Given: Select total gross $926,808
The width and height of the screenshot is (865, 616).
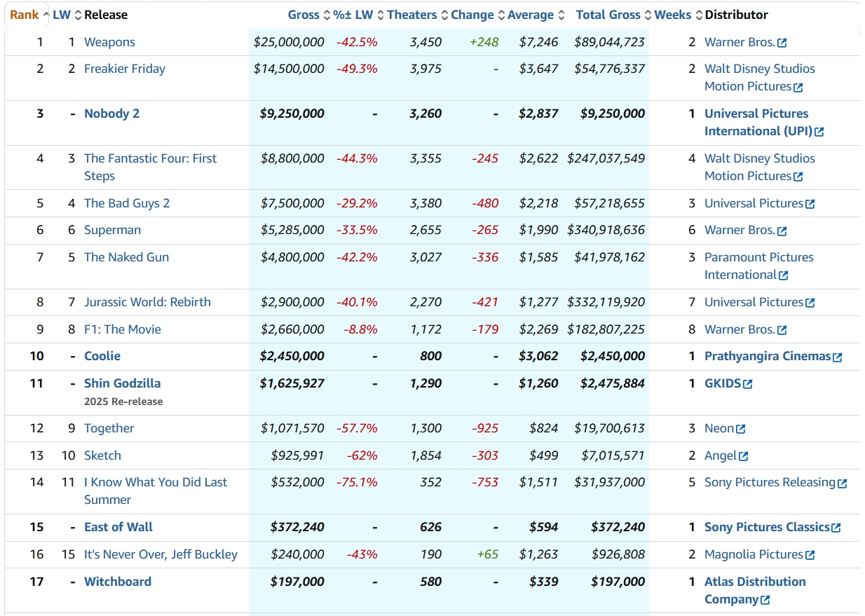Looking at the screenshot, I should pyautogui.click(x=617, y=554).
